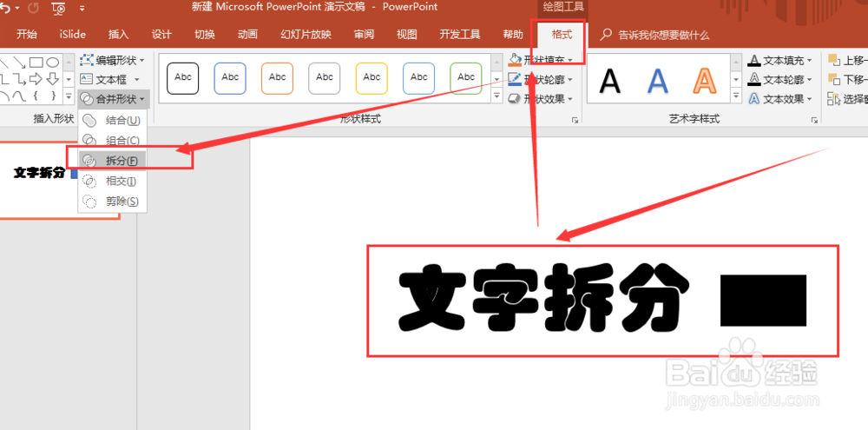Screen dimensions: 868x430
Task: Open the 文本填充 dropdown
Action: pyautogui.click(x=780, y=60)
